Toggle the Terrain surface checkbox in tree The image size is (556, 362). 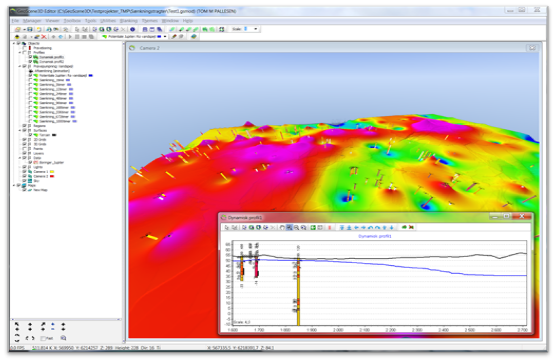(x=30, y=135)
